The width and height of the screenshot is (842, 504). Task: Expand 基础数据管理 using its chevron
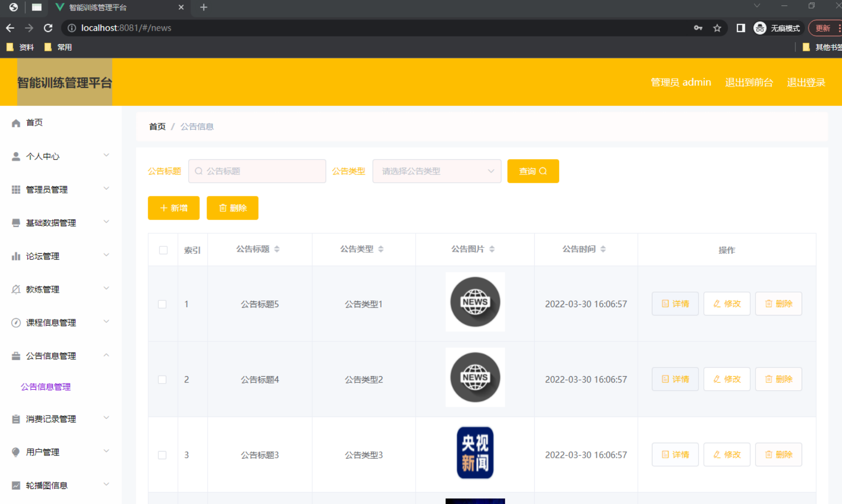coord(106,222)
